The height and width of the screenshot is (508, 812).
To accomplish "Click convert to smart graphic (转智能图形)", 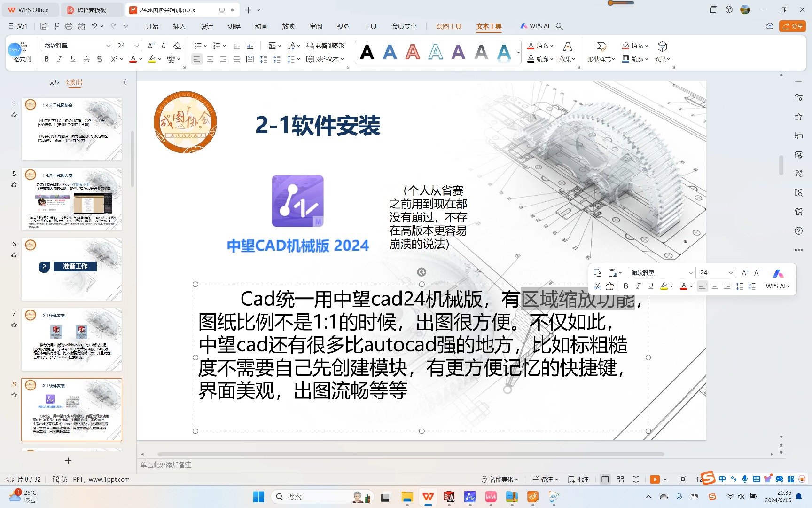I will click(x=326, y=46).
